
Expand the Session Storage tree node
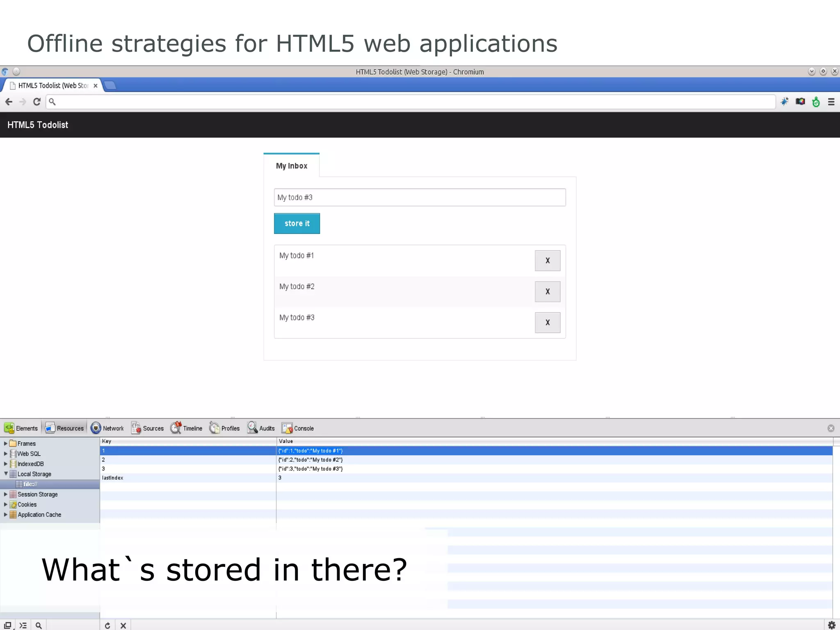pos(5,494)
